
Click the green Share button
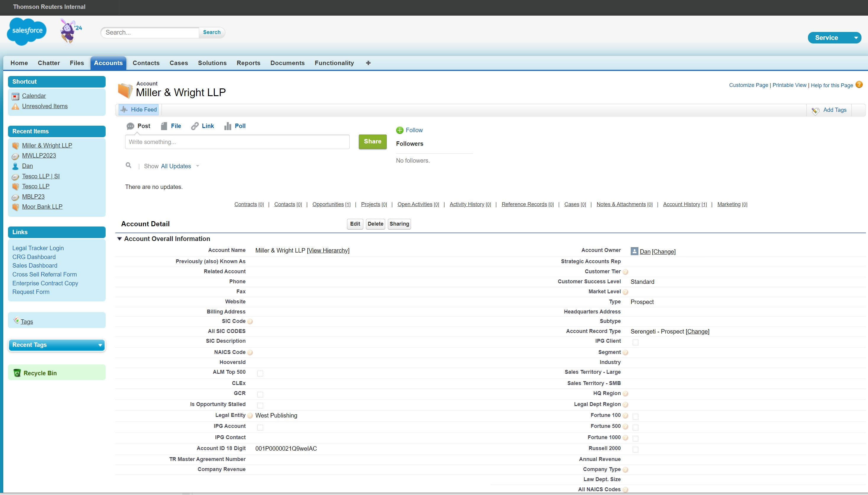coord(372,141)
